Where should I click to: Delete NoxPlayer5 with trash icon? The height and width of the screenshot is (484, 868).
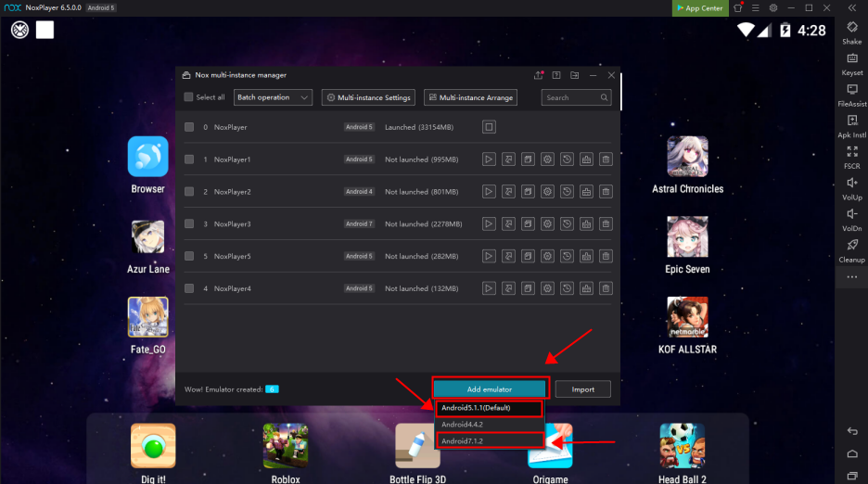tap(606, 256)
